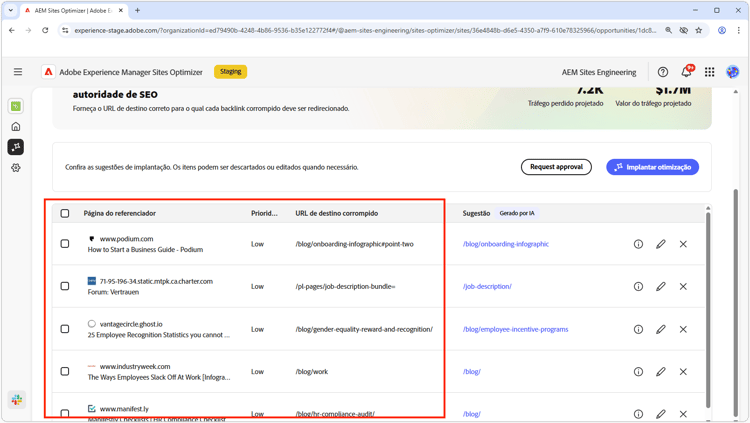The image size is (750, 423).
Task: Check the charter.com Forum: Vertrauen row
Action: pyautogui.click(x=65, y=286)
